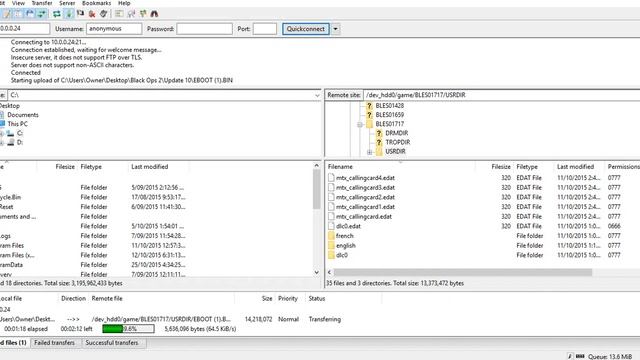Viewport: 640px width, 360px height.
Task: Click the french folder icon
Action: click(x=331, y=236)
